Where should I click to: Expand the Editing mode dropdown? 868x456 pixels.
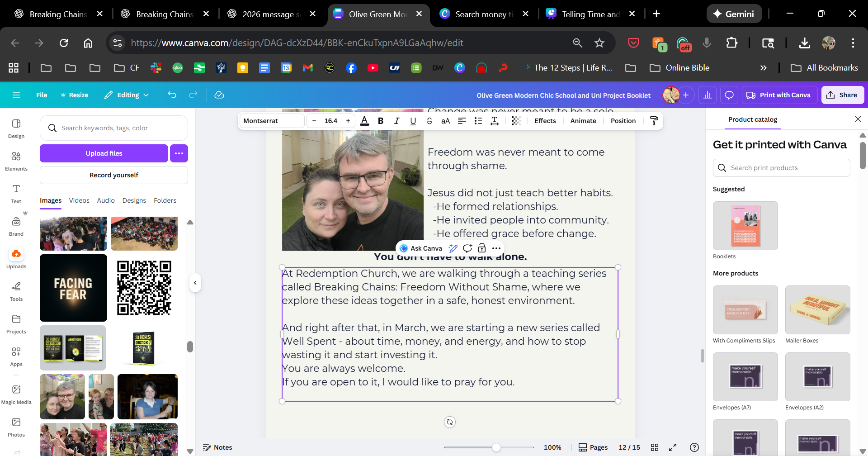point(127,95)
